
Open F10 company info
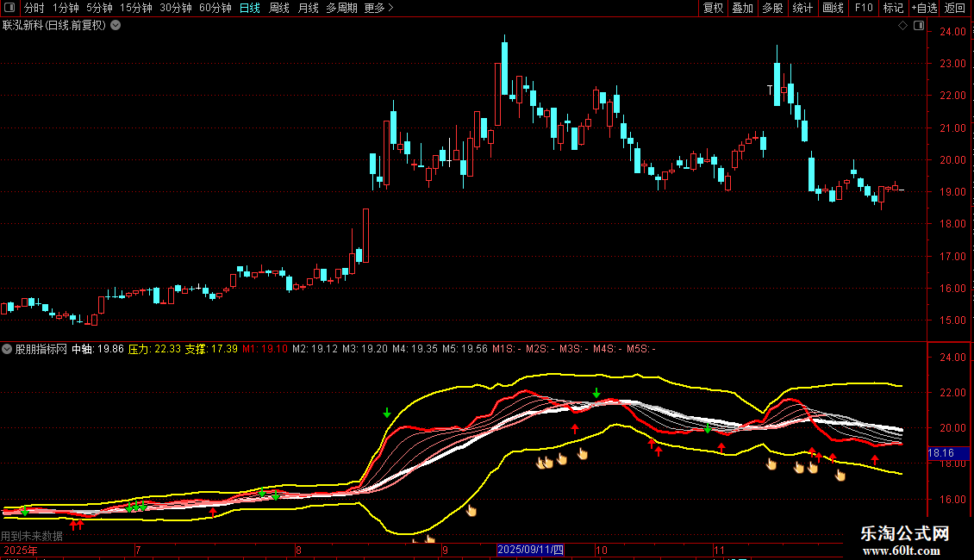pos(864,8)
